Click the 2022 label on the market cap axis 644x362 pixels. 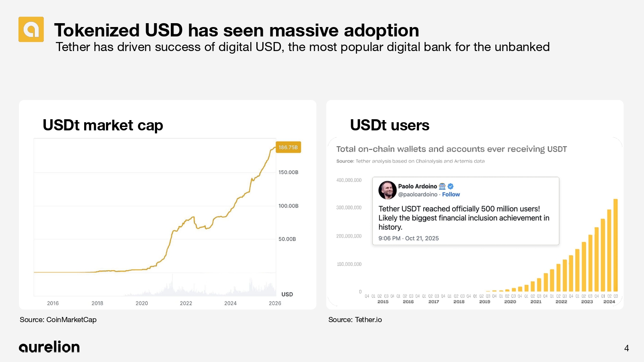186,303
